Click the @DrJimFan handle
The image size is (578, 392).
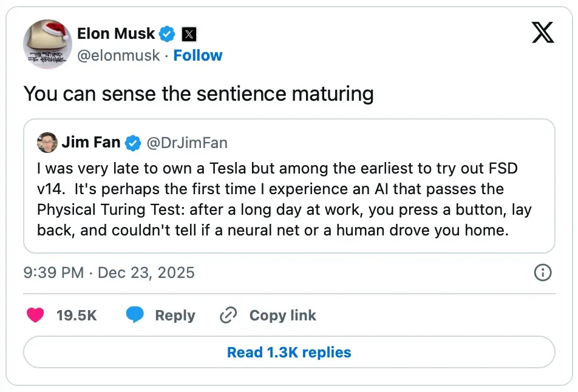[x=186, y=143]
